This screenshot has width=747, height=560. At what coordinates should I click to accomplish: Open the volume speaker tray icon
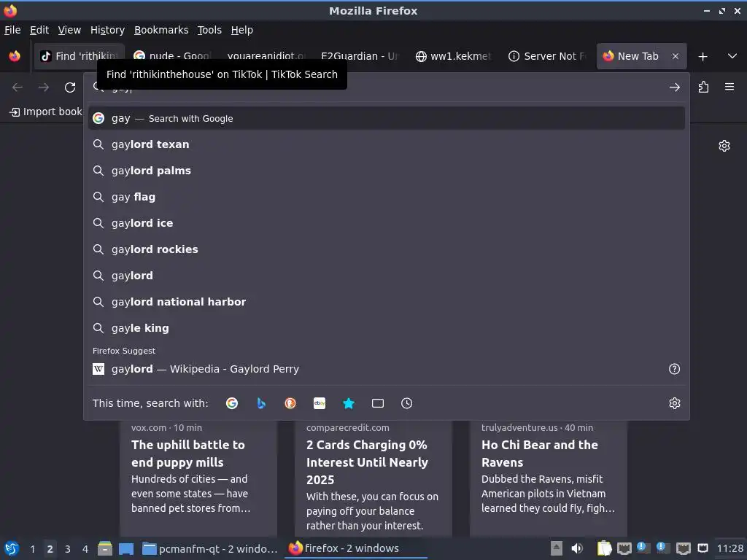tap(576, 548)
